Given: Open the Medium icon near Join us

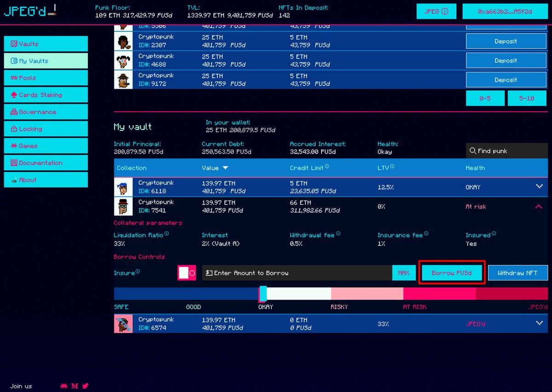Looking at the screenshot, I should pyautogui.click(x=75, y=386).
